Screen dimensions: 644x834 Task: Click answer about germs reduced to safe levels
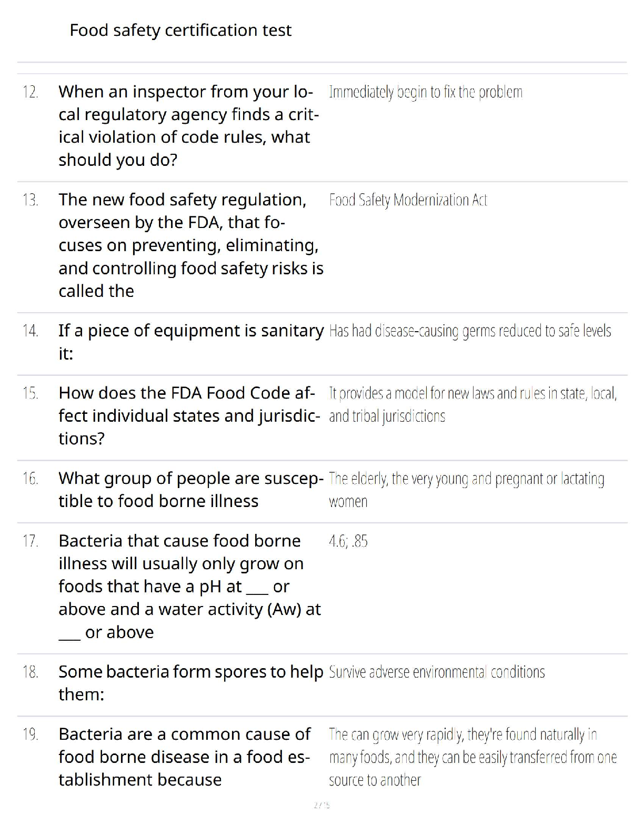pyautogui.click(x=469, y=331)
